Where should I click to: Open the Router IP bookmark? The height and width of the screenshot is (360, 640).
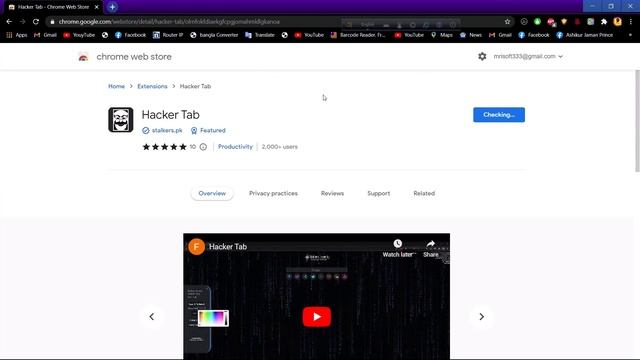click(168, 35)
